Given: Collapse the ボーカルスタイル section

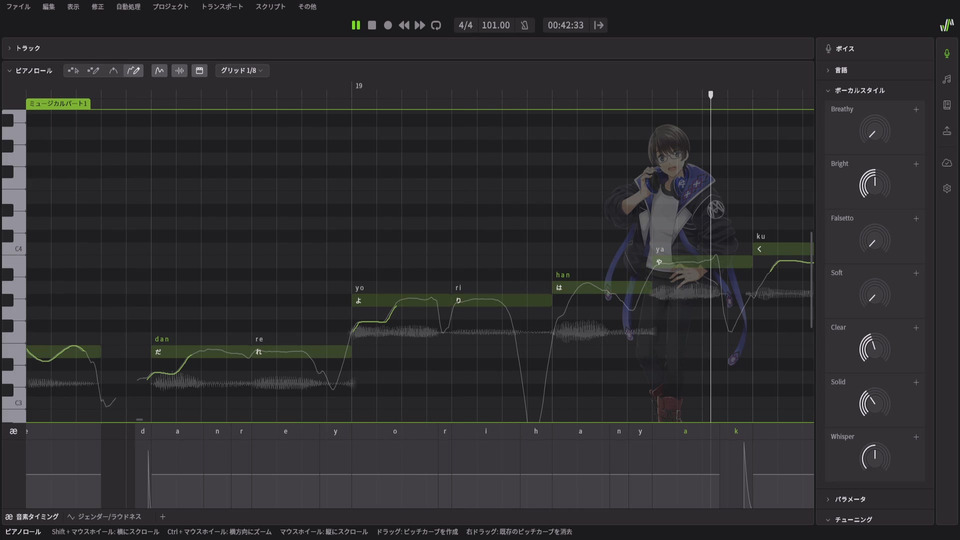Looking at the screenshot, I should coord(828,91).
